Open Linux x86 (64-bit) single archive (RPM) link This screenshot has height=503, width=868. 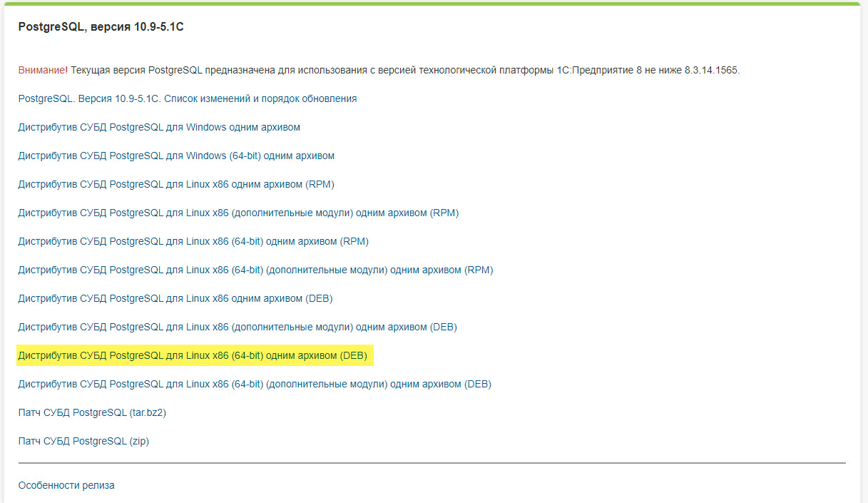click(193, 241)
